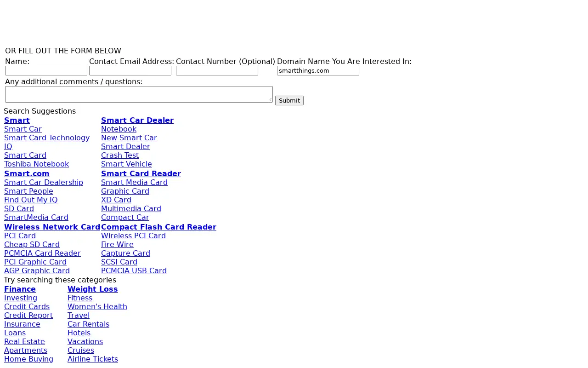Follow the XD Card link

(116, 200)
